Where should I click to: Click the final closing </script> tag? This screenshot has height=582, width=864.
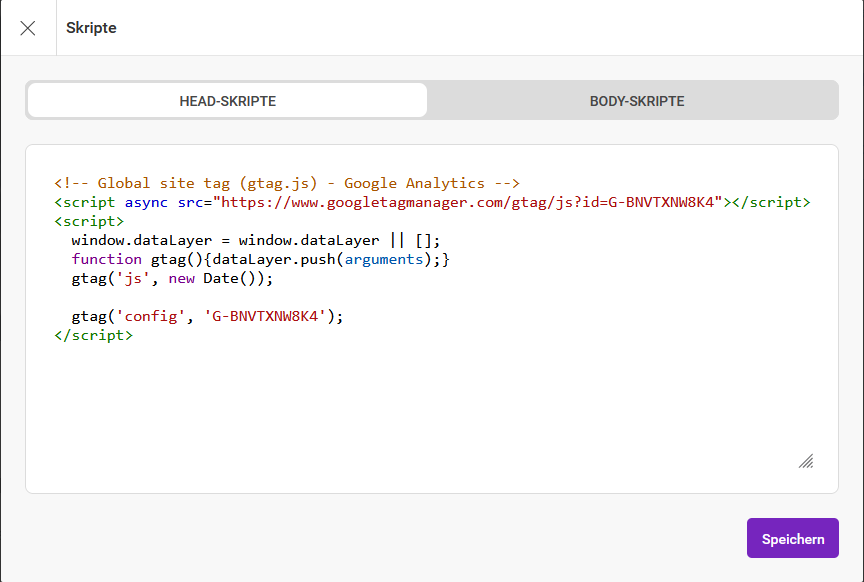coord(93,335)
